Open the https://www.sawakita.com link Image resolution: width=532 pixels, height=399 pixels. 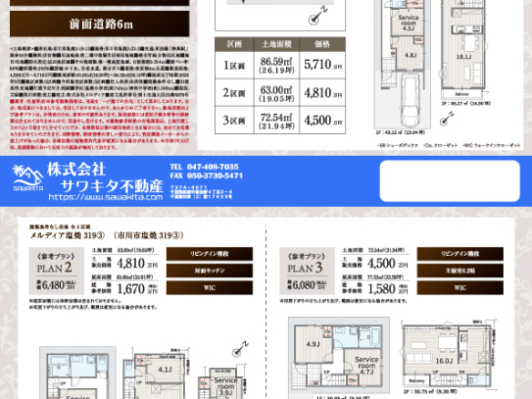[106, 197]
